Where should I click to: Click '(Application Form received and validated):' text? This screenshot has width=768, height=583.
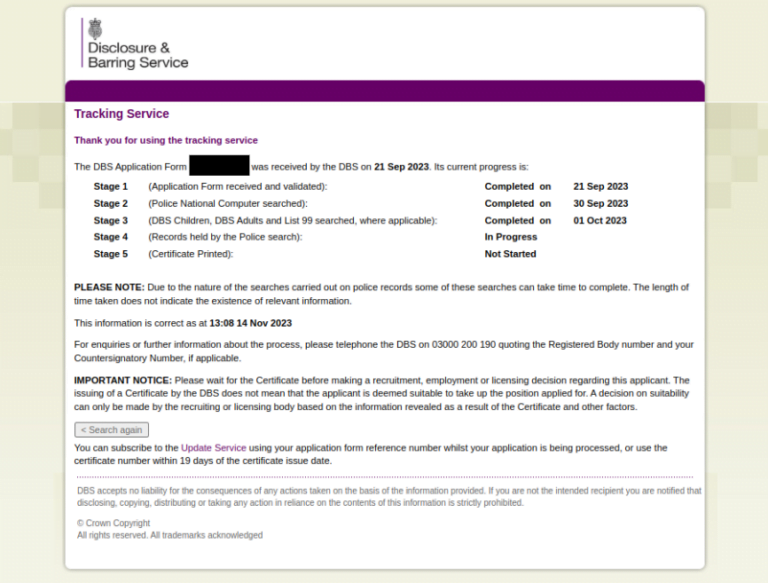click(x=238, y=187)
